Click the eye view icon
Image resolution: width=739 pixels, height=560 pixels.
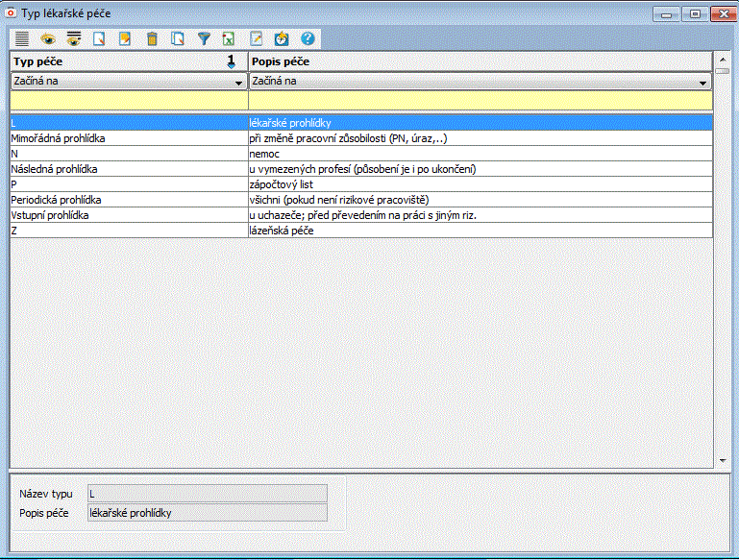48,39
